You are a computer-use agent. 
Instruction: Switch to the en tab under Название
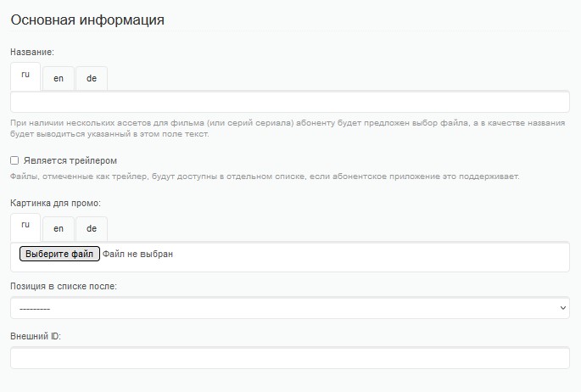(x=59, y=79)
